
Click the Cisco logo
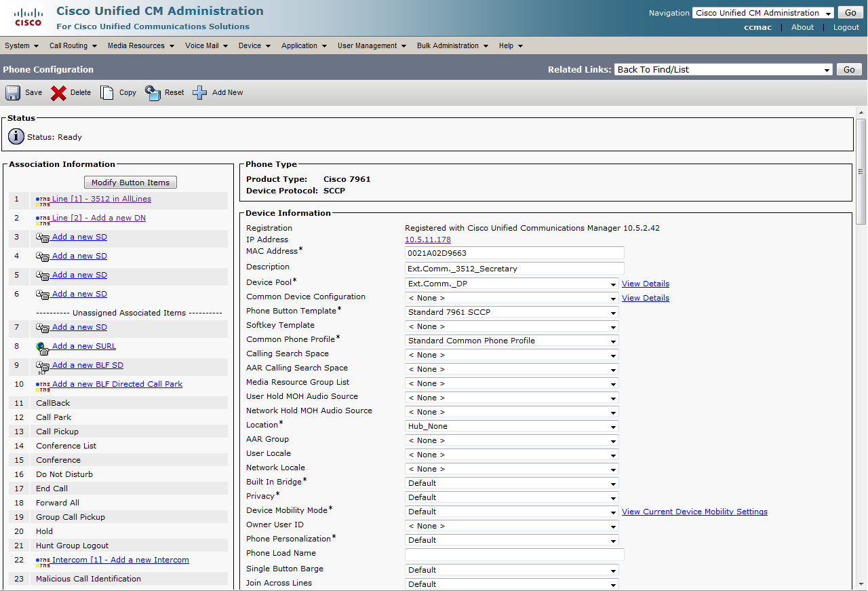tap(28, 18)
